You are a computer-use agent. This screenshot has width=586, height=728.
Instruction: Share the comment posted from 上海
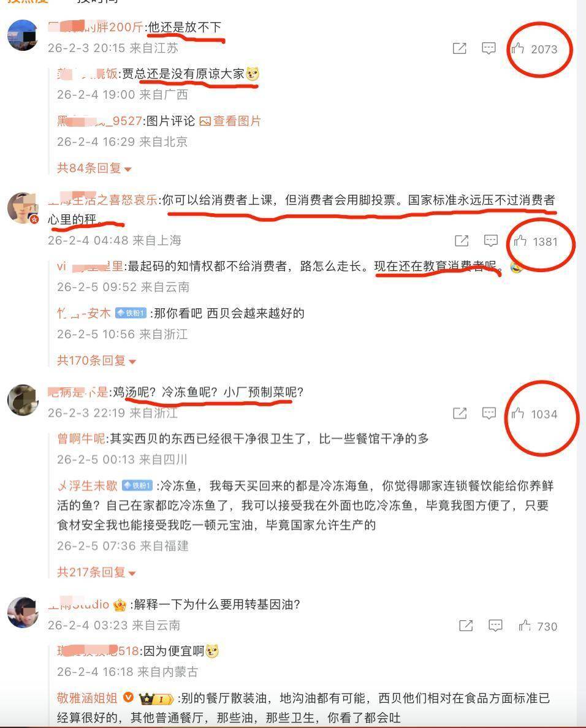point(462,240)
